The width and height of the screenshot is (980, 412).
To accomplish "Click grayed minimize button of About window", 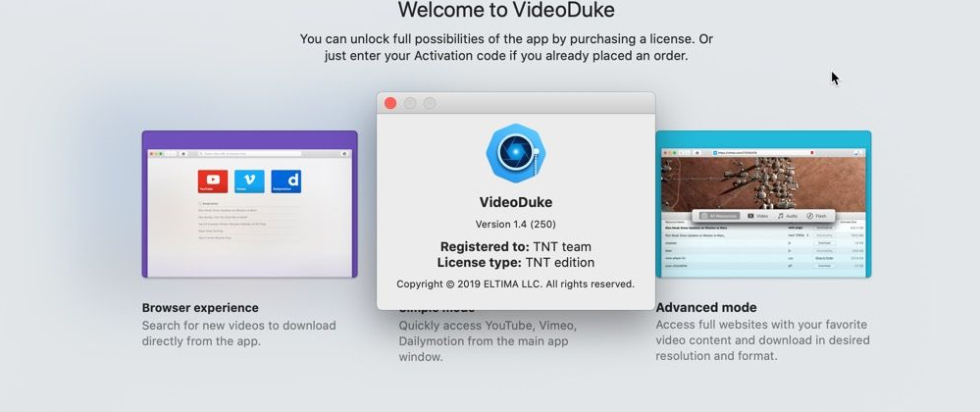I will (x=410, y=103).
